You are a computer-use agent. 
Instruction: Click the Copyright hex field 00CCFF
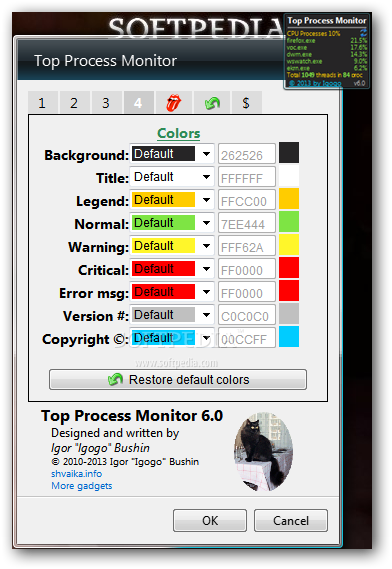click(247, 338)
